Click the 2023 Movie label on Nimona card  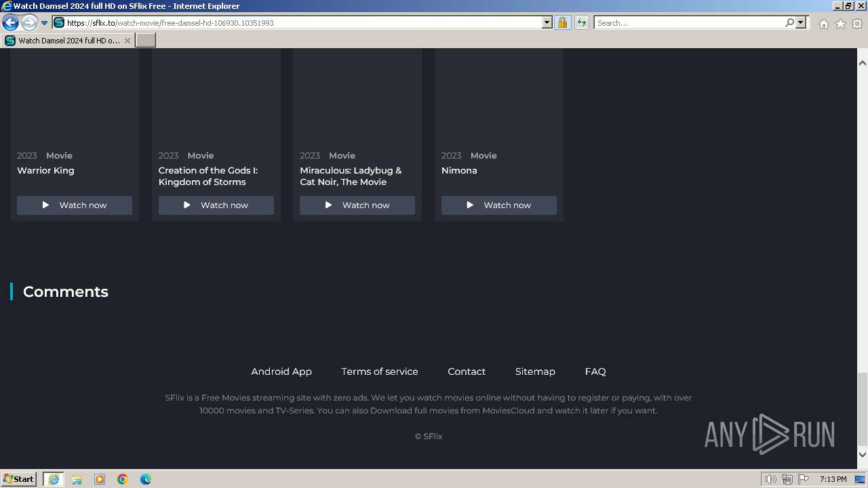(469, 156)
